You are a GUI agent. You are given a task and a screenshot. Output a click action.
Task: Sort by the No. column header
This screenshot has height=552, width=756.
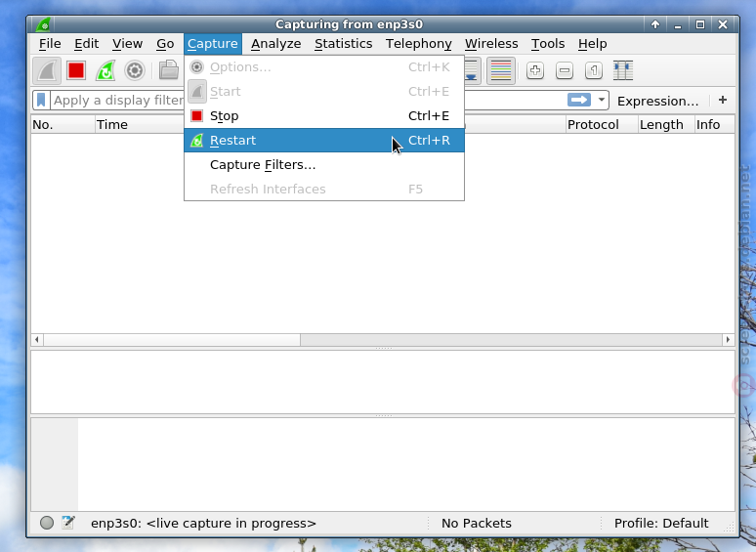click(63, 124)
